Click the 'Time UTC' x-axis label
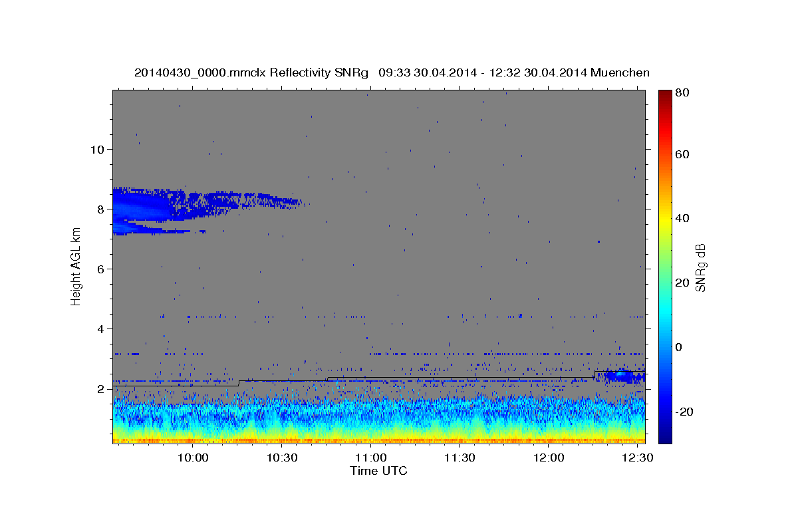Image resolution: width=798 pixels, height=532 pixels. [x=378, y=471]
